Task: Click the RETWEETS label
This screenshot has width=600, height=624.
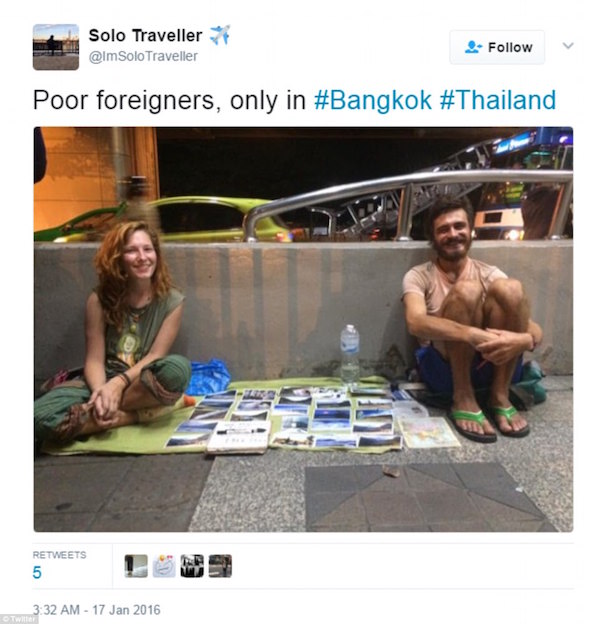Action: coord(59,555)
